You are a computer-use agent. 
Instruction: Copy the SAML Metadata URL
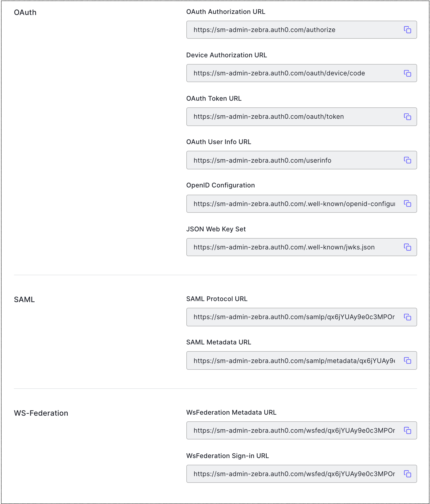point(407,360)
